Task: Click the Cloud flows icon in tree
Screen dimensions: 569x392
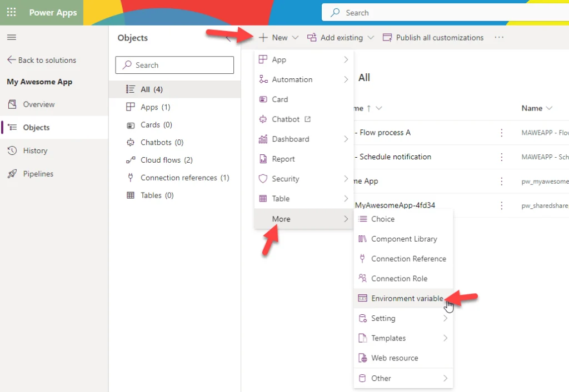Action: click(x=130, y=160)
